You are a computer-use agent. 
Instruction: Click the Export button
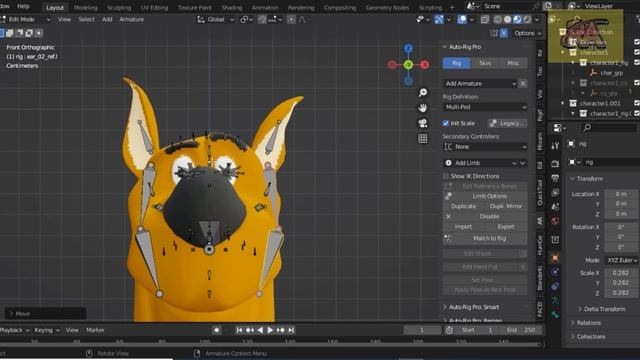506,227
